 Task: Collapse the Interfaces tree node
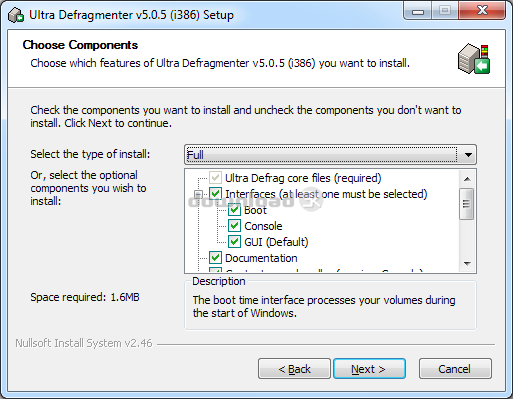tap(198, 194)
